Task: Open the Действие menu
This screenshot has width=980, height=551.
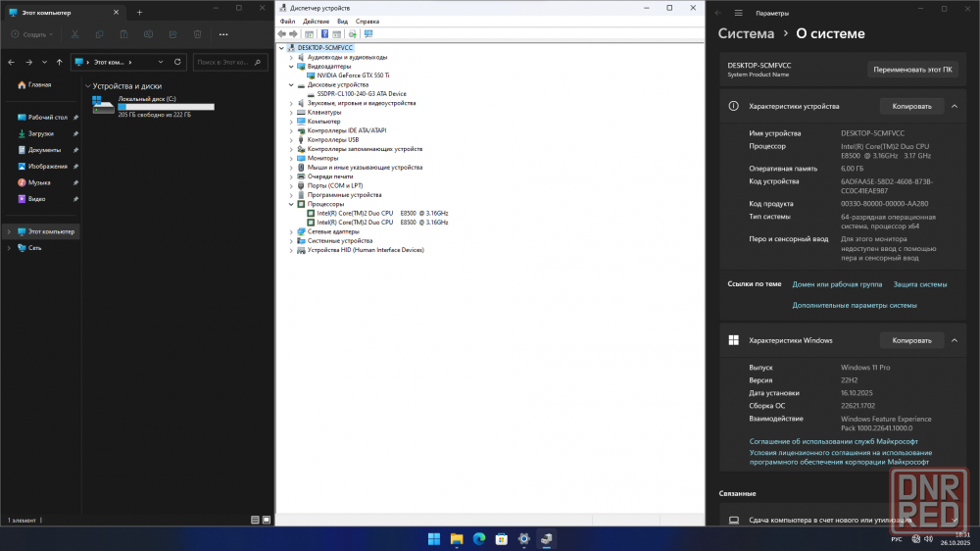Action: point(316,21)
